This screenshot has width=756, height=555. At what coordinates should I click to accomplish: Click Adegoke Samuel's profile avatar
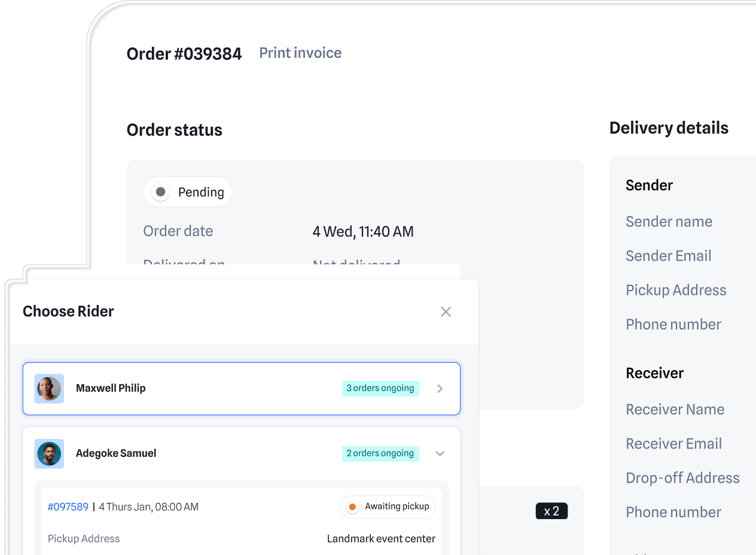pyautogui.click(x=48, y=453)
